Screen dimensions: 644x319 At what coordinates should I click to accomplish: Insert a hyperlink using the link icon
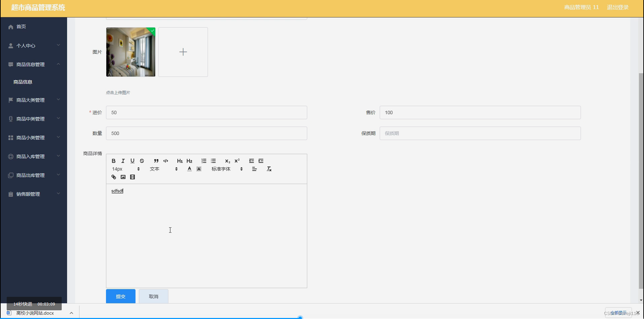114,177
